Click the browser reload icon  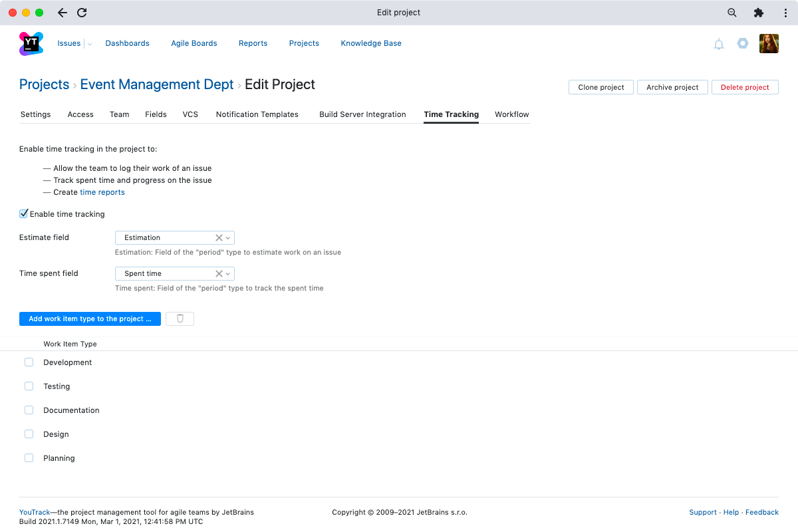tap(82, 13)
